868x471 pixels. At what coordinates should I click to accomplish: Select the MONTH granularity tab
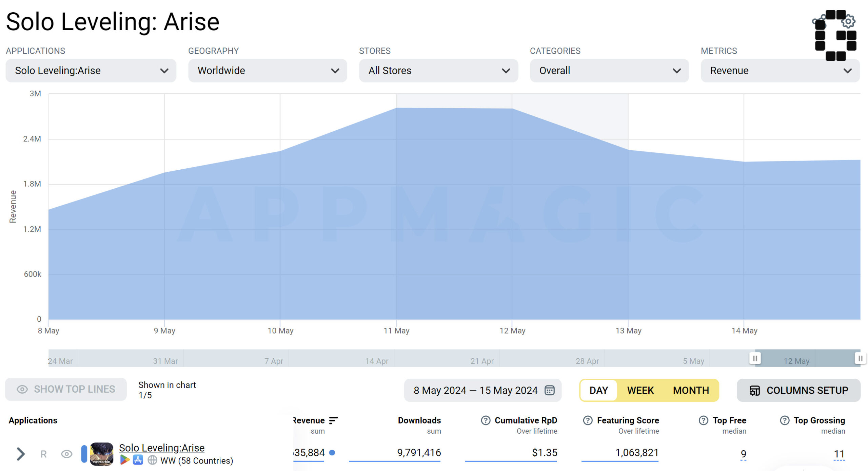click(691, 390)
